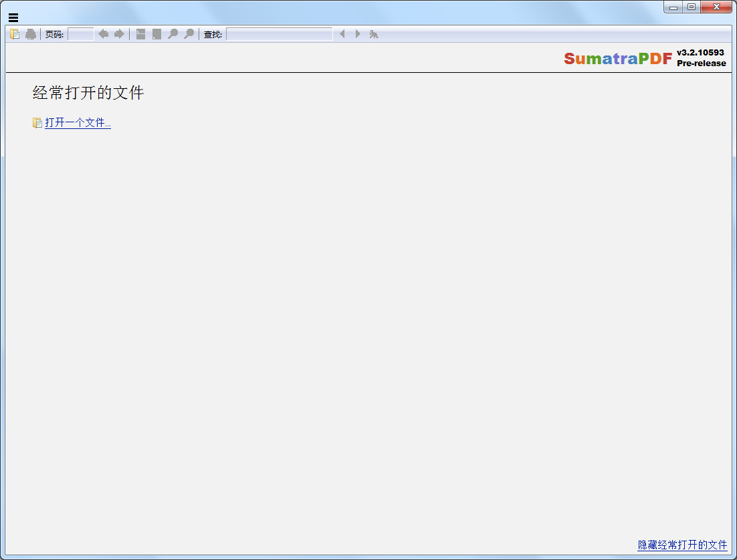Click the Print toolbar icon

pos(31,34)
